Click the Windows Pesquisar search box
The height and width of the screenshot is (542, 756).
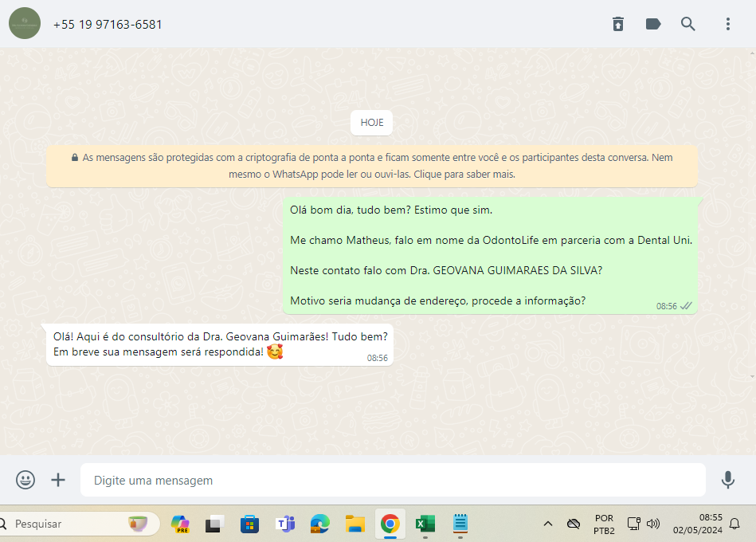pyautogui.click(x=80, y=524)
